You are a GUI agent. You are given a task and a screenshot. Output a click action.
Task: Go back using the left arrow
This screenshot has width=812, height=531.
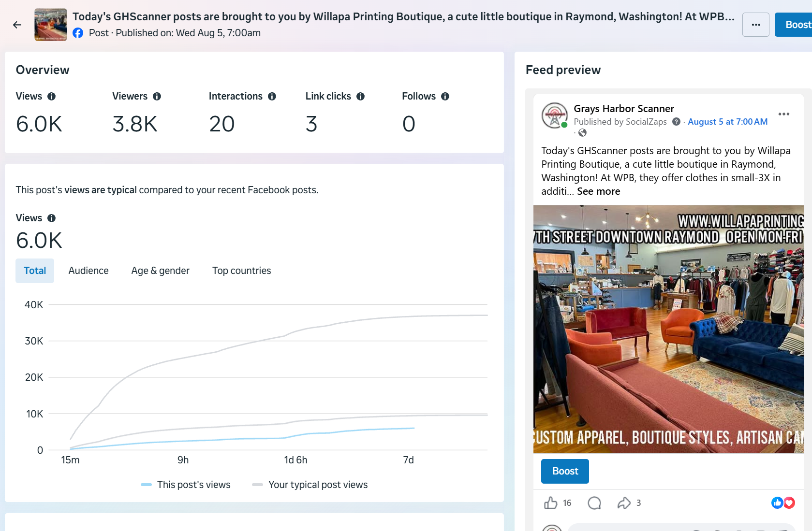coord(17,25)
